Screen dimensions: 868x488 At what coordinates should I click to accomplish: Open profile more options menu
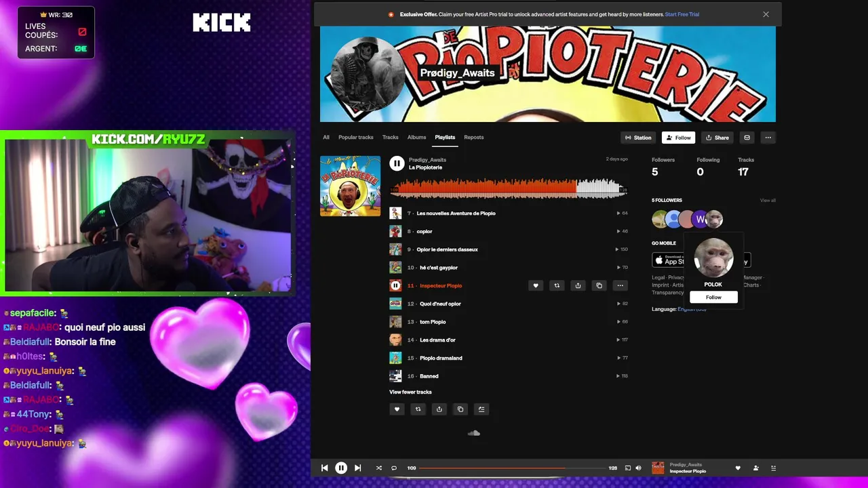click(x=768, y=138)
